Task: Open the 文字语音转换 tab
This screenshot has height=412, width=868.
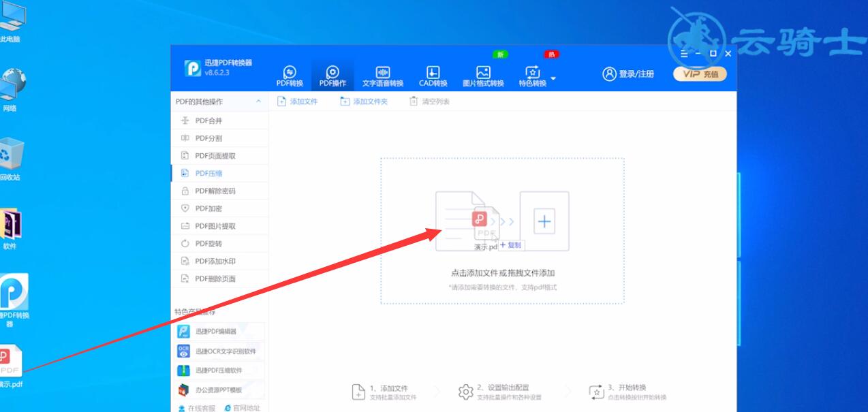Action: point(383,76)
